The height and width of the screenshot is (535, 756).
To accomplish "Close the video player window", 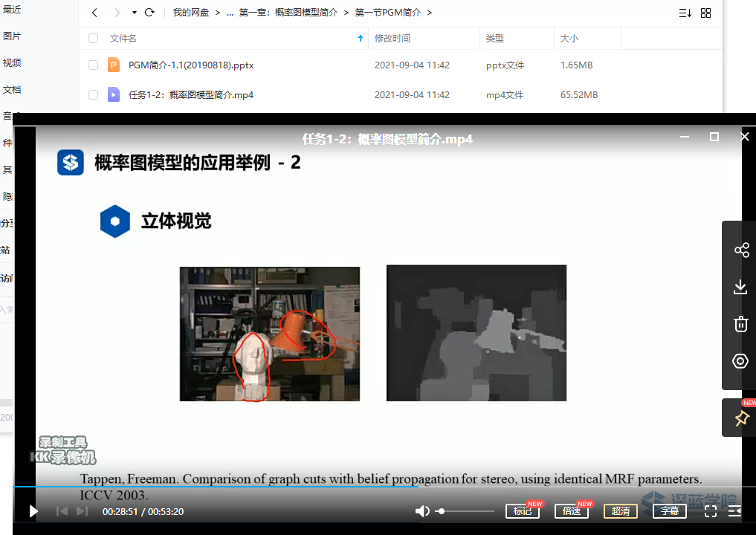I will point(745,137).
